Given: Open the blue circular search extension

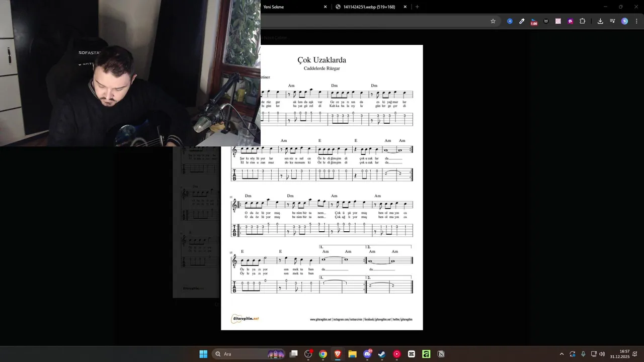Looking at the screenshot, I should (510, 21).
